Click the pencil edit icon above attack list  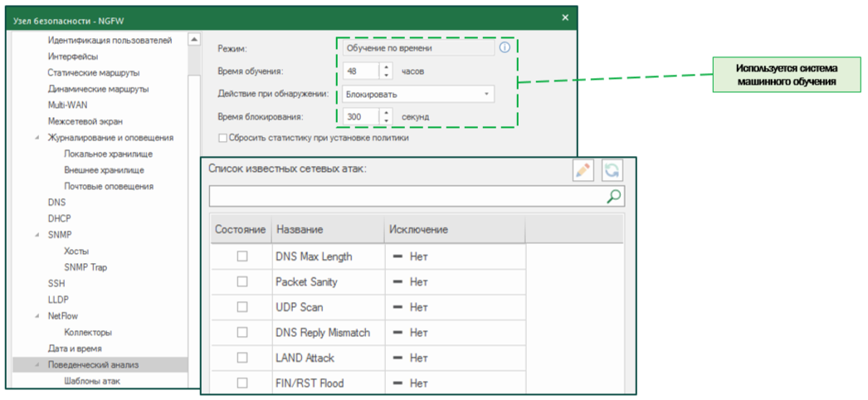(583, 170)
